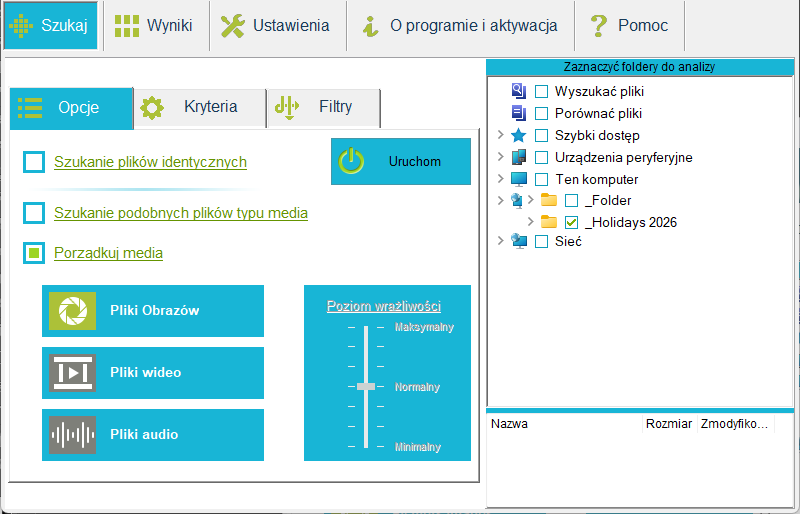This screenshot has width=800, height=514.
Task: Click the network globe icon beside _Folder
Action: click(517, 200)
